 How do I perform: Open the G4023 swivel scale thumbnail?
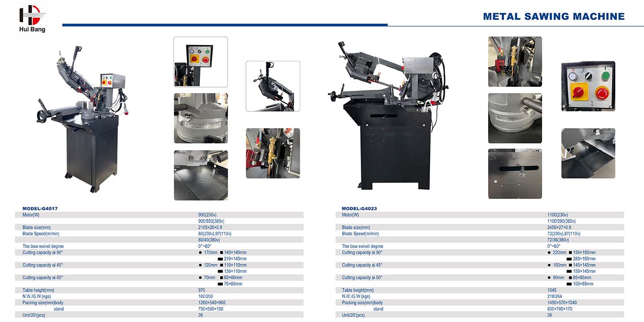coord(515,118)
